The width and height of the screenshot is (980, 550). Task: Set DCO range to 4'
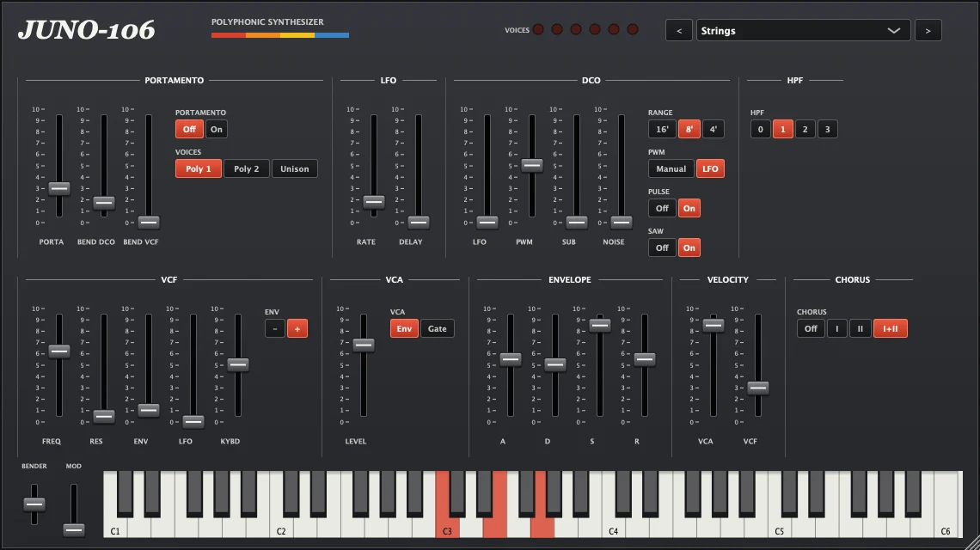(714, 130)
